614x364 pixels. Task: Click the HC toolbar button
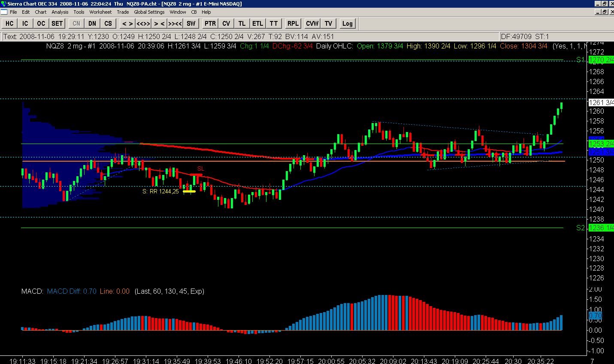tap(9, 24)
